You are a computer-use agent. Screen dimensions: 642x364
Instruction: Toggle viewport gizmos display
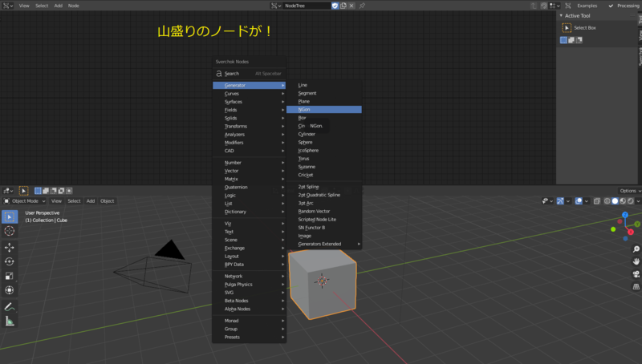(x=559, y=200)
